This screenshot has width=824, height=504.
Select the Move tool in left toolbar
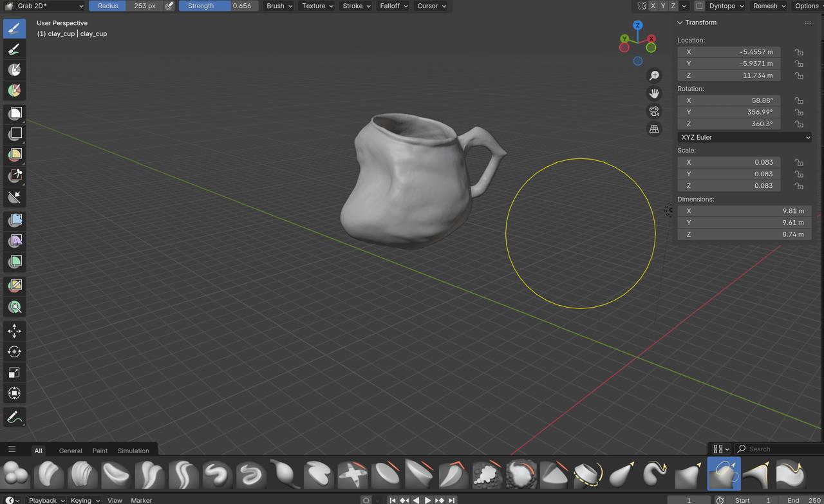pyautogui.click(x=14, y=331)
